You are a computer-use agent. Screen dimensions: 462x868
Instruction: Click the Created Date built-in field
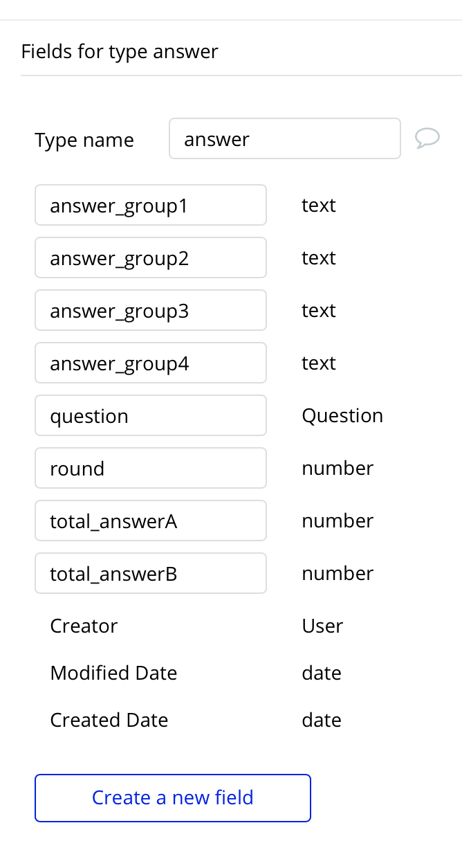[109, 721]
